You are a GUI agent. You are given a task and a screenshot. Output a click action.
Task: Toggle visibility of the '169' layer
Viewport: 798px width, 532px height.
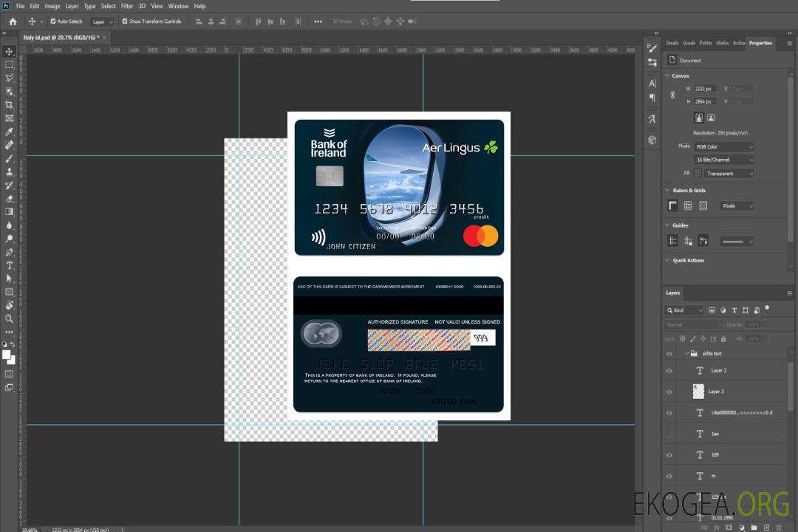tap(669, 454)
